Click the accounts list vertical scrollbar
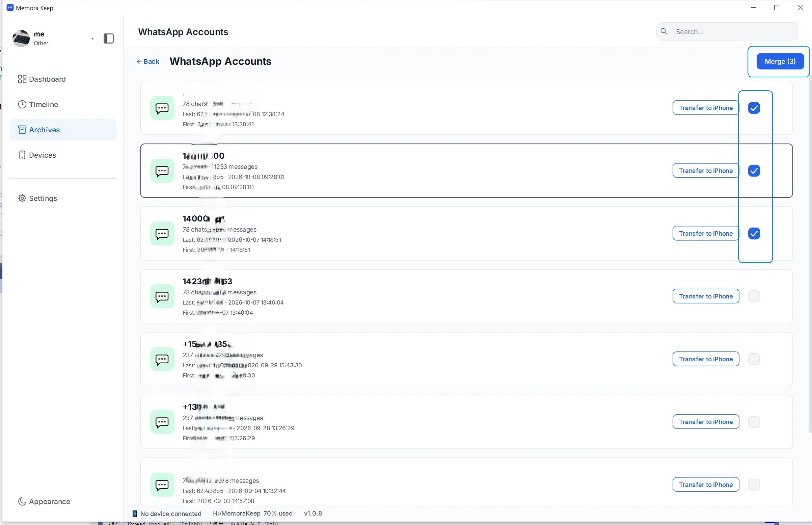This screenshot has height=525, width=812. (810, 254)
